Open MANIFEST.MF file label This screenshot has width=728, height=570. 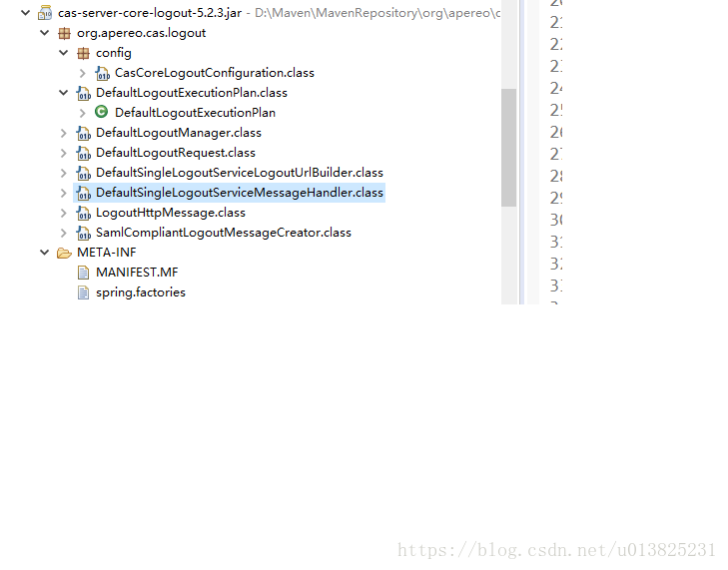(x=137, y=273)
